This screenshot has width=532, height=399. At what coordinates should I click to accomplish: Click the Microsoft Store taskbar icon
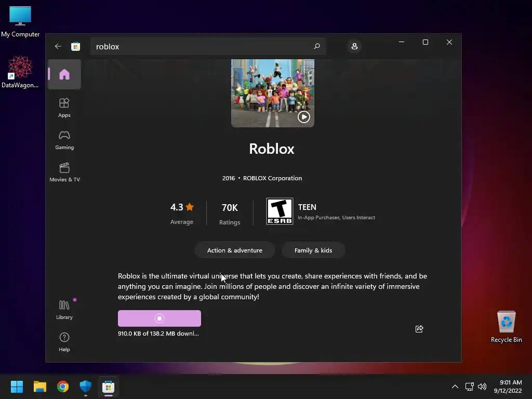108,387
